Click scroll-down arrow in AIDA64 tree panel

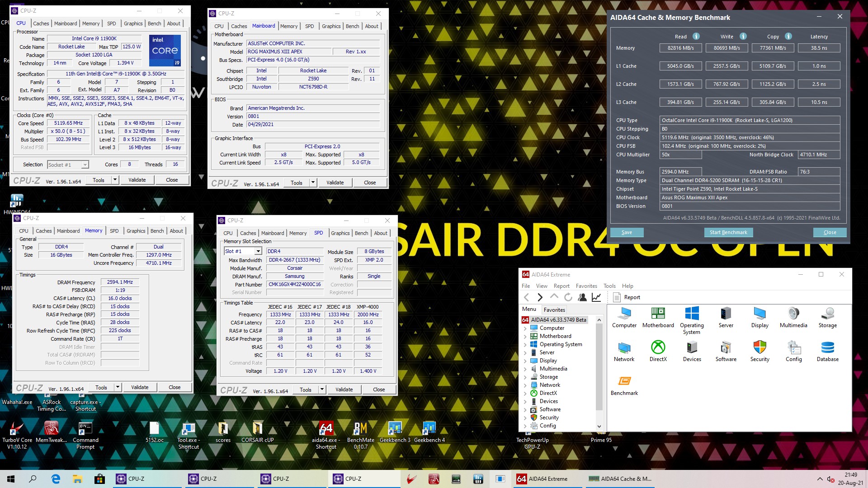[599, 426]
